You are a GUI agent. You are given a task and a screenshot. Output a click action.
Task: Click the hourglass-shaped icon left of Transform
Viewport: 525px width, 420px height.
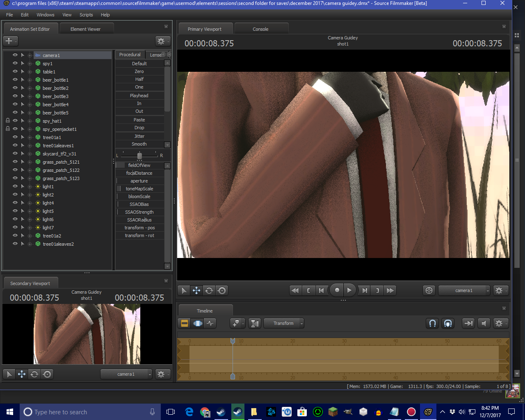255,323
